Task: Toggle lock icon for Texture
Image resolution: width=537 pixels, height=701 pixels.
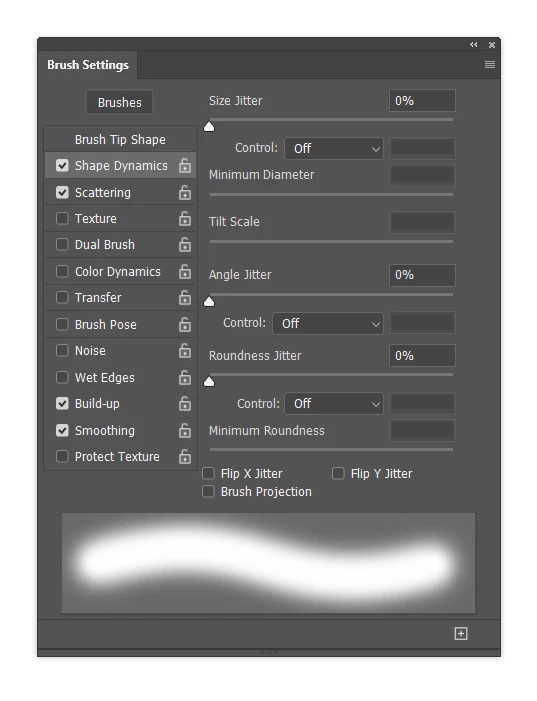Action: 185,219
